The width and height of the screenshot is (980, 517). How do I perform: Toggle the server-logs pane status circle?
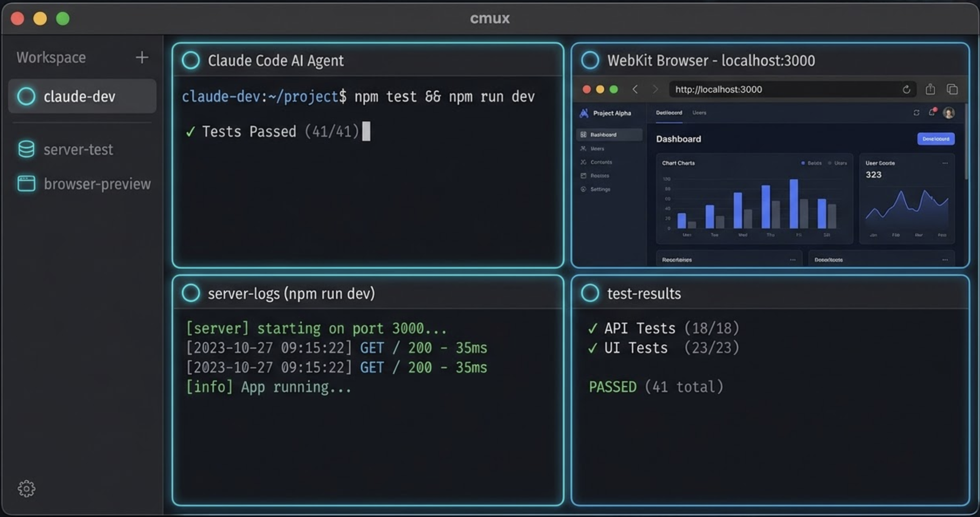point(191,293)
